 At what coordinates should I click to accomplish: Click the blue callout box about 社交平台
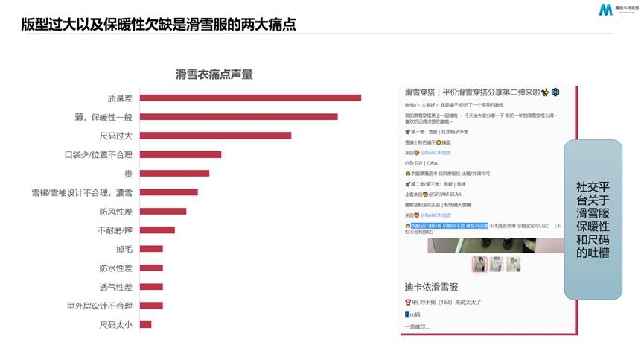[592, 220]
